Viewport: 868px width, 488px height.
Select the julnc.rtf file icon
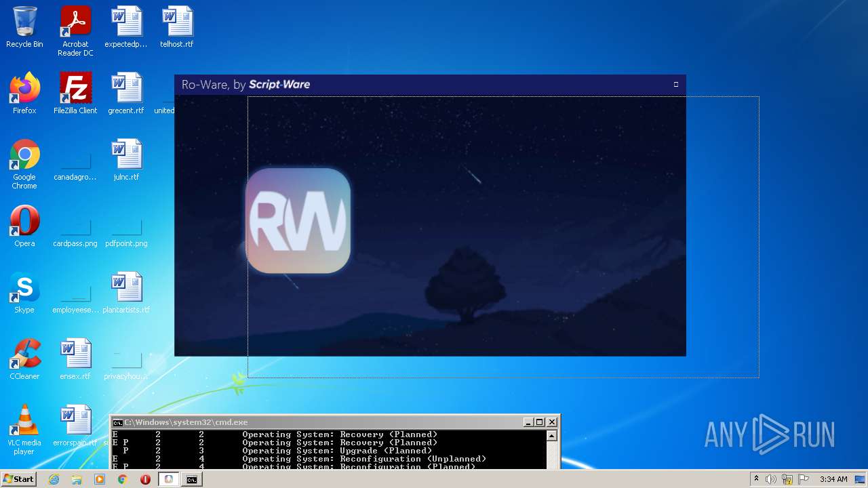(x=126, y=160)
